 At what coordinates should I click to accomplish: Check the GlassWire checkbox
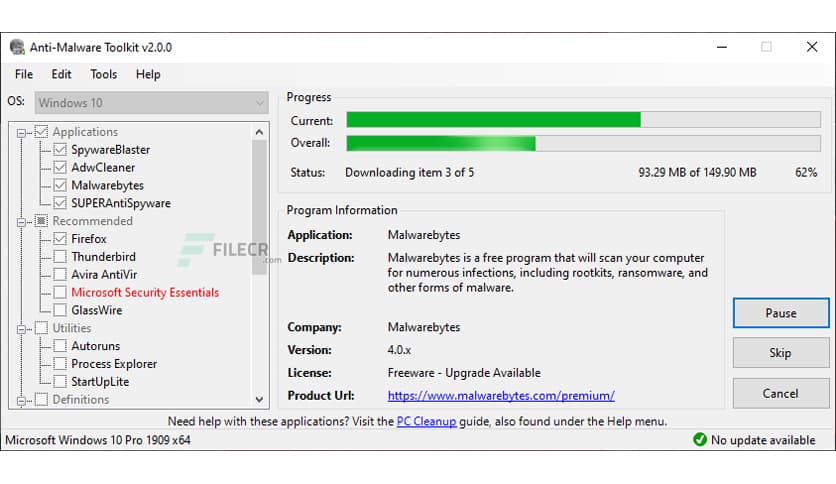pos(60,310)
